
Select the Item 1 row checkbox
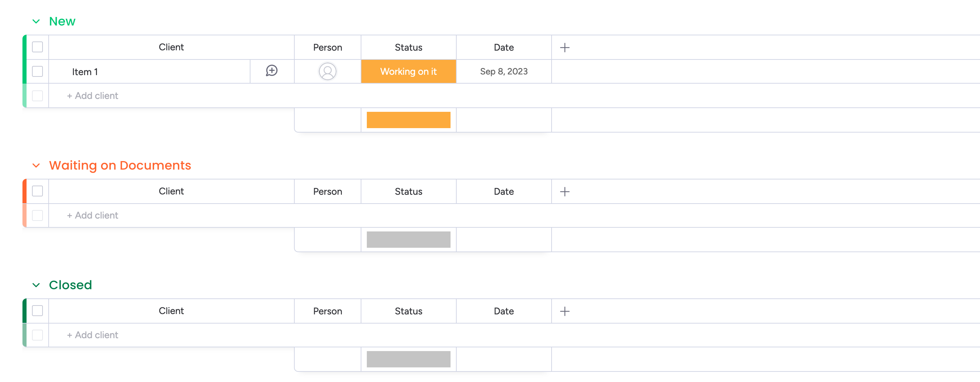pyautogui.click(x=37, y=71)
